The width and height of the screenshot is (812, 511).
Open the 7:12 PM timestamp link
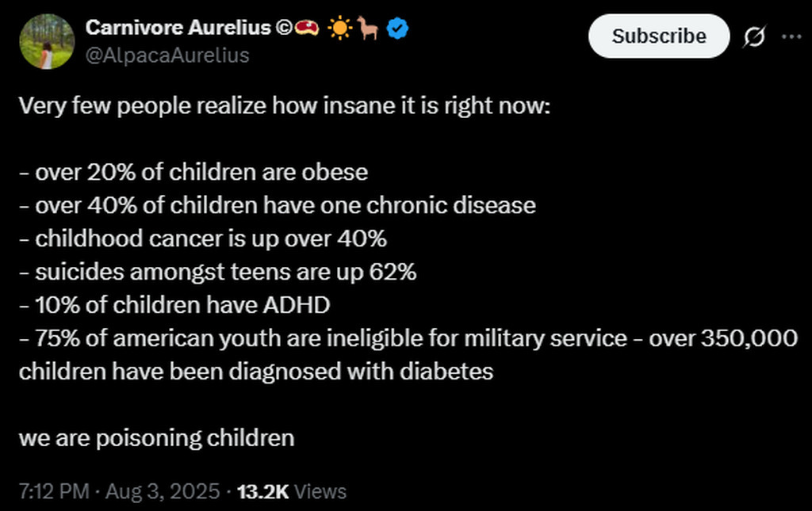coord(53,491)
